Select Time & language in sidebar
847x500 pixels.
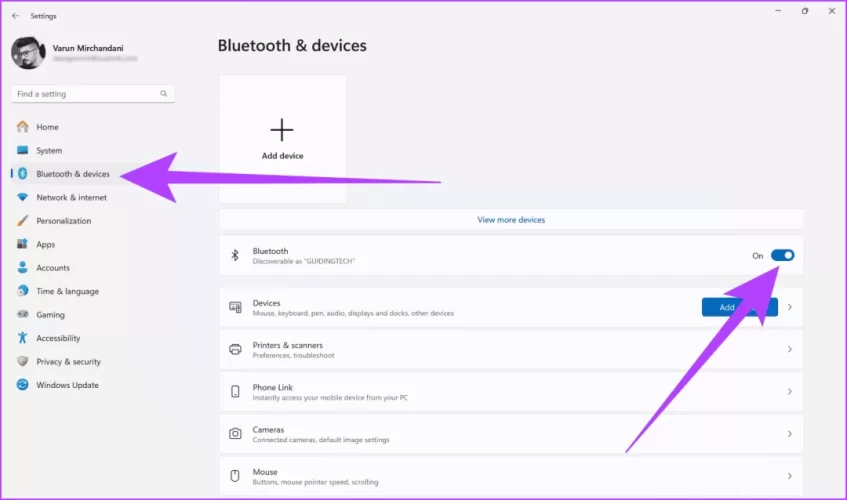67,291
